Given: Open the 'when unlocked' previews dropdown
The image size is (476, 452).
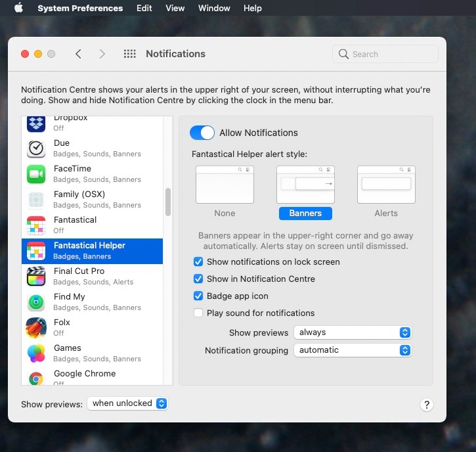Looking at the screenshot, I should pos(127,403).
